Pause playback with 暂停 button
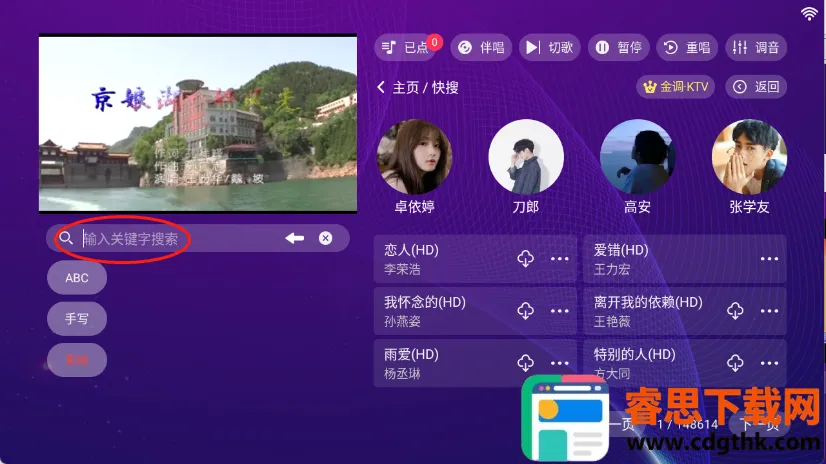Image resolution: width=826 pixels, height=464 pixels. click(618, 47)
